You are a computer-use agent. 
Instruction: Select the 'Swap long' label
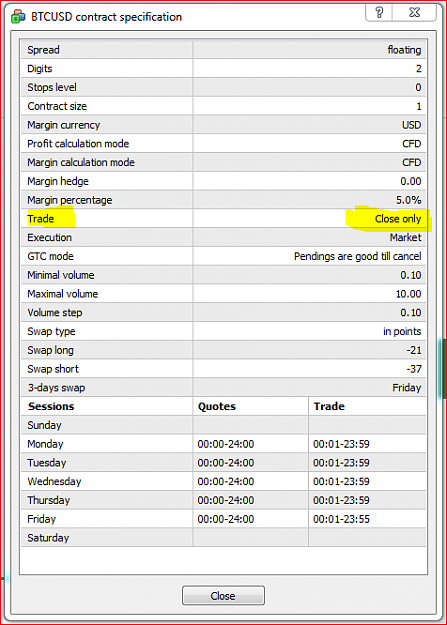[50, 350]
